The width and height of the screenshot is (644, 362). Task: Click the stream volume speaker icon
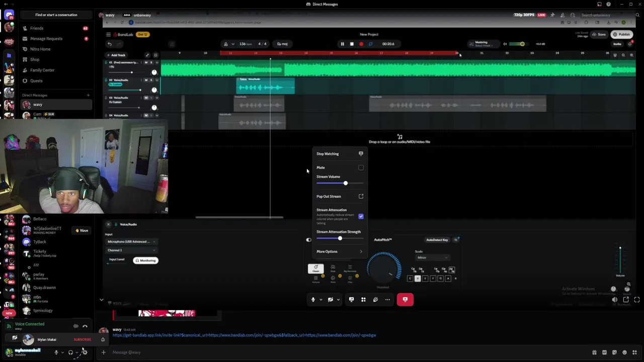pyautogui.click(x=615, y=300)
